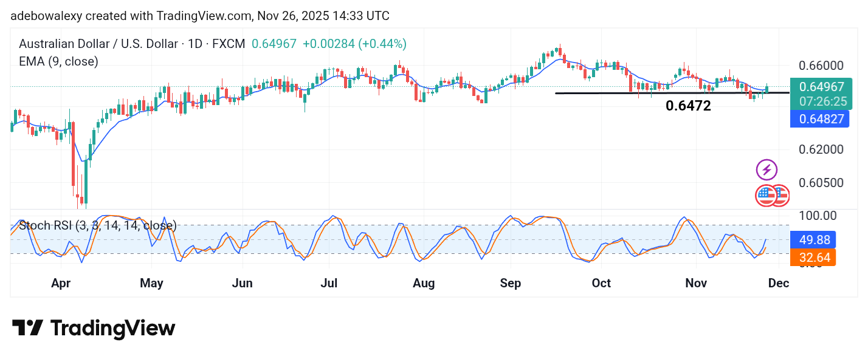868x359 pixels.
Task: Click the TradingView logo at the bottom
Action: [x=94, y=328]
